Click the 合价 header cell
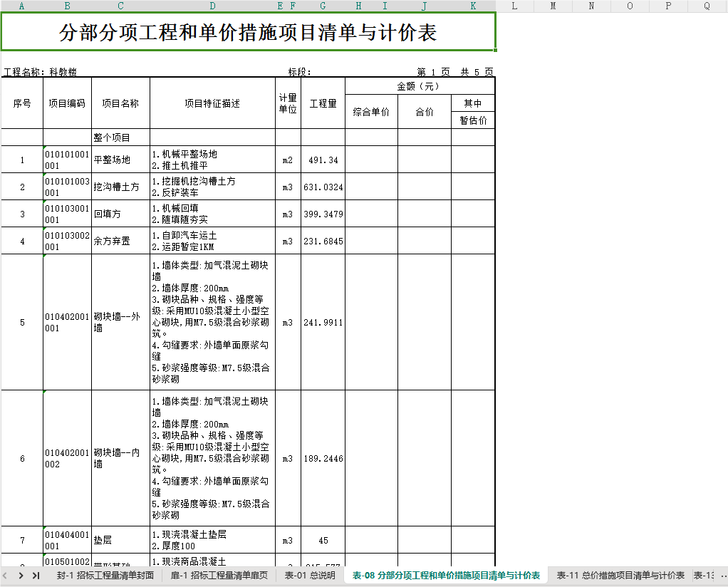728x587 pixels. pos(425,112)
